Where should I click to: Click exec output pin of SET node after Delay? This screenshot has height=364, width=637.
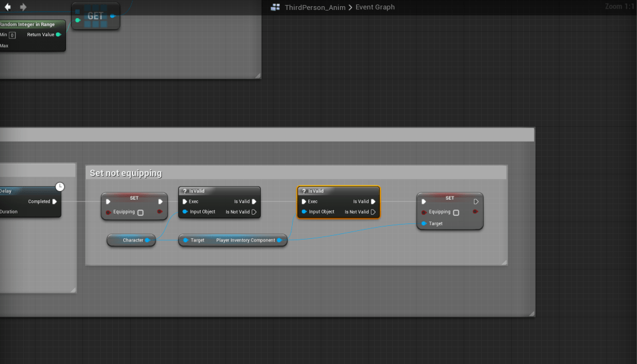[x=161, y=201]
